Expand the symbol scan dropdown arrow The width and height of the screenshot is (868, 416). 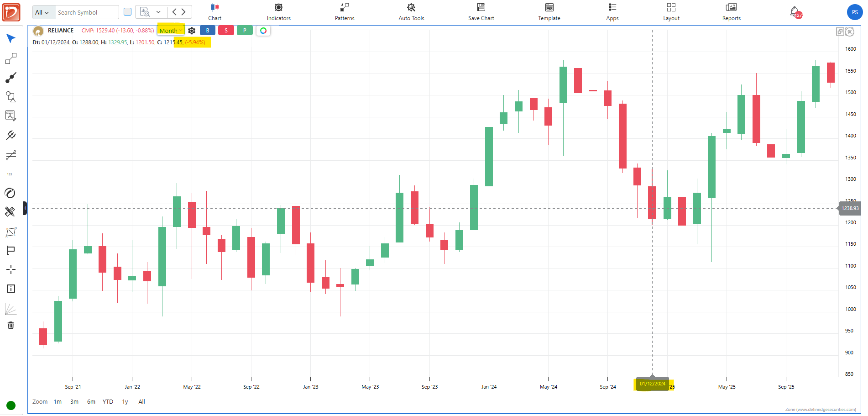(x=158, y=12)
